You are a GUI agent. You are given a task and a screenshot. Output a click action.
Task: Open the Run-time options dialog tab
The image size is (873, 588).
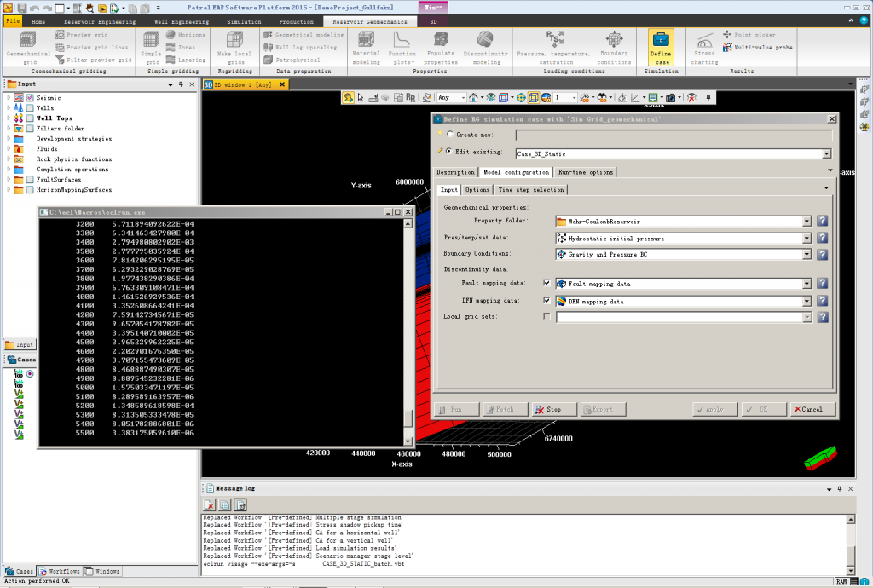[585, 172]
